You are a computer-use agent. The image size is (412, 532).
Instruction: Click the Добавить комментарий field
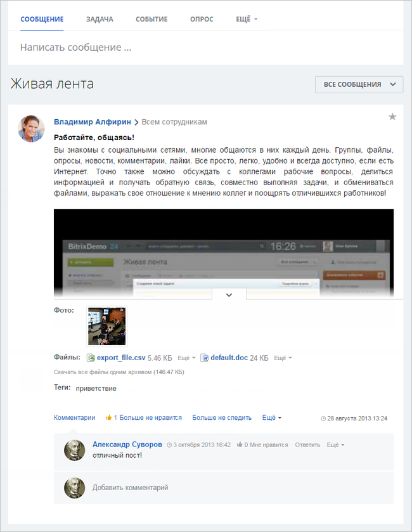224,488
